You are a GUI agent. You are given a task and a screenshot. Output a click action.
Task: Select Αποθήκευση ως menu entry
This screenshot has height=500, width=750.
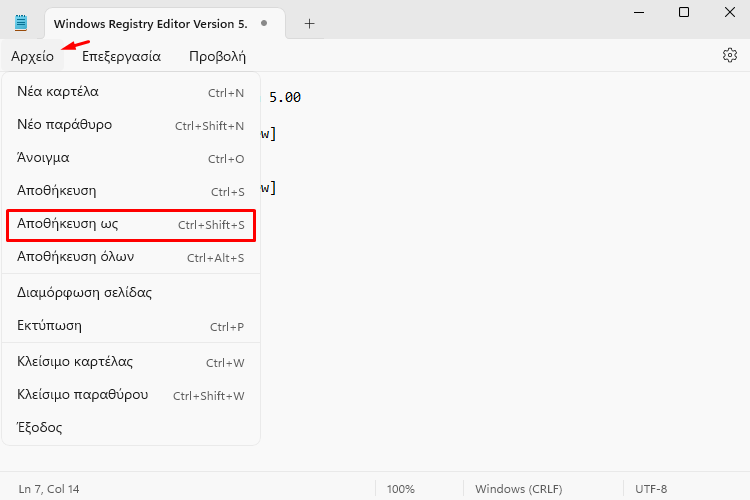pos(131,224)
